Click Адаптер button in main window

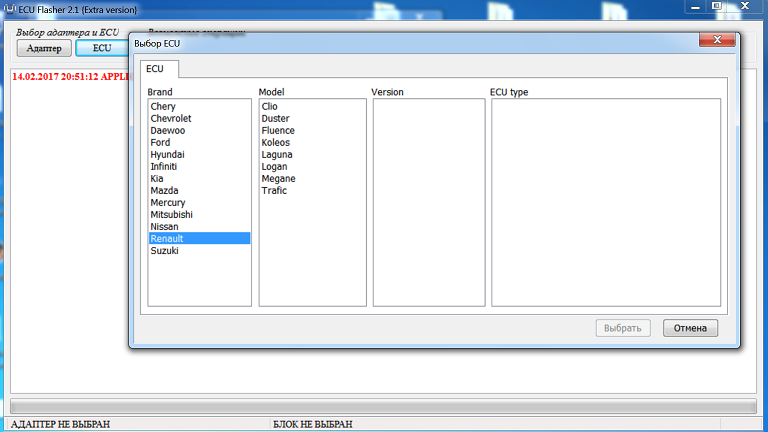44,48
